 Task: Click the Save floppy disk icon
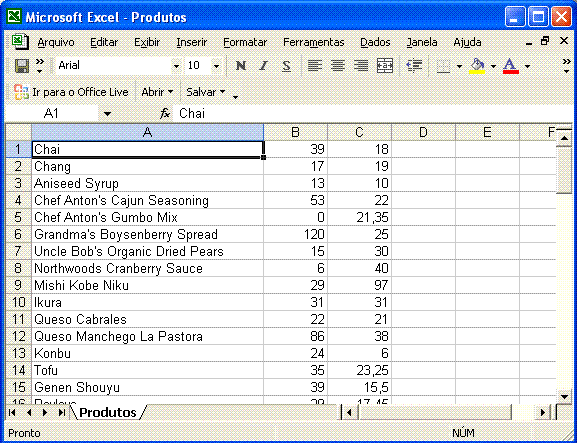pyautogui.click(x=22, y=66)
